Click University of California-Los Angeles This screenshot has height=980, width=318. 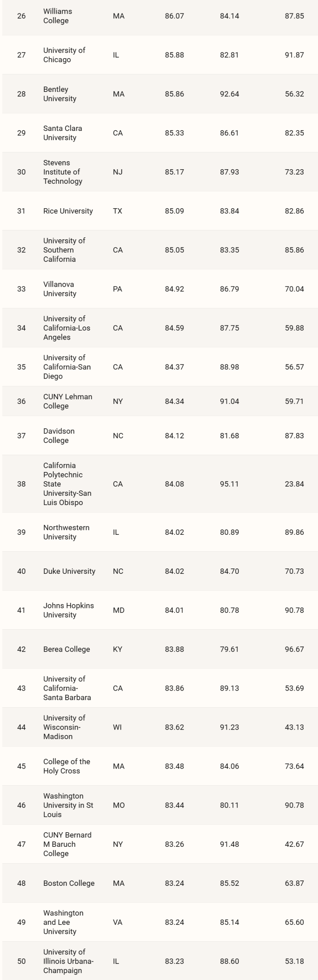coord(67,328)
